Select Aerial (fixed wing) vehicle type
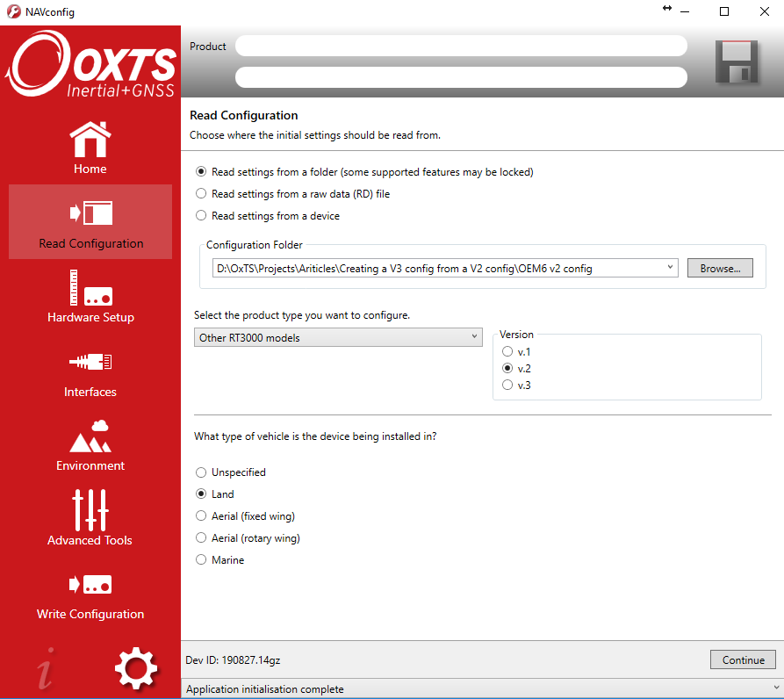This screenshot has height=699, width=784. (x=201, y=515)
